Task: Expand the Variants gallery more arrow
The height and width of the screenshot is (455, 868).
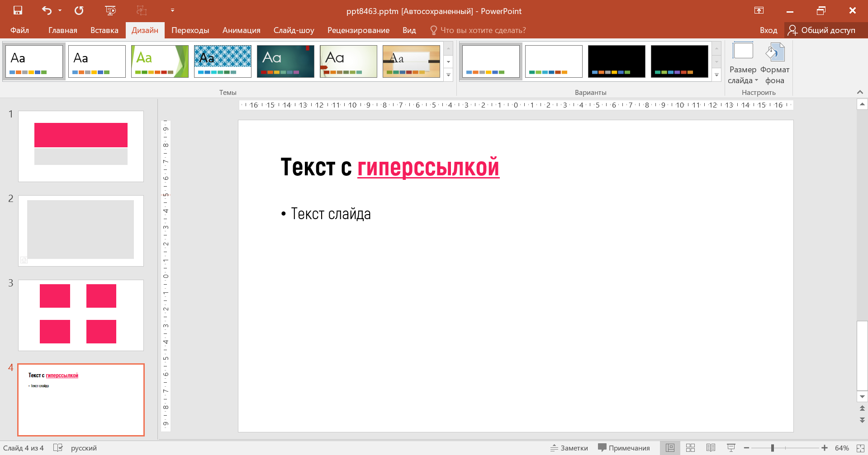Action: click(716, 75)
